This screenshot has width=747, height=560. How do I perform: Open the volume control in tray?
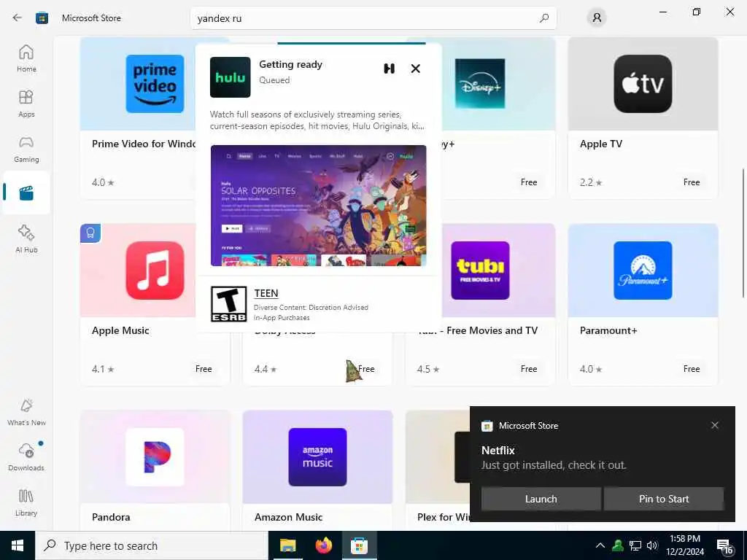[x=652, y=545]
